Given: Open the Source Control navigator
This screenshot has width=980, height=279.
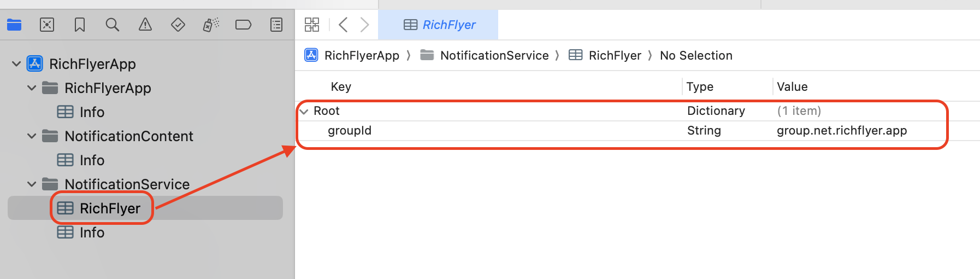Looking at the screenshot, I should pyautogui.click(x=47, y=25).
